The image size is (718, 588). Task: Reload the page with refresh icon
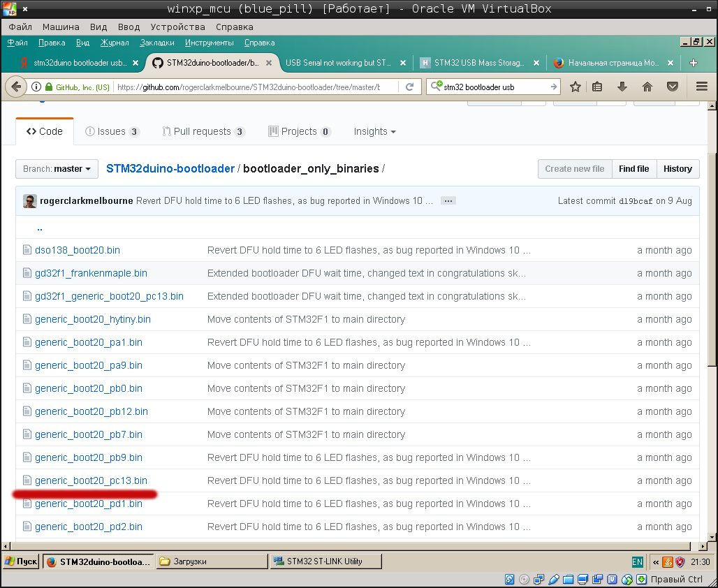tap(410, 87)
